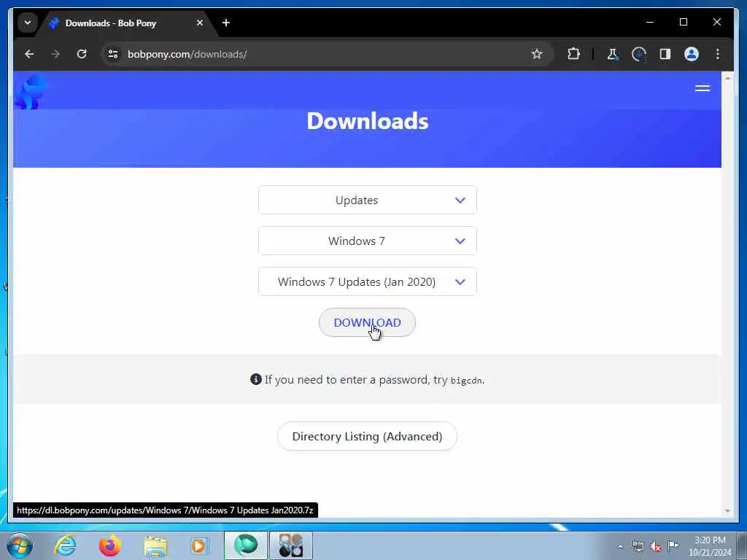This screenshot has height=560, width=747.
Task: Select the Downloads - Bob Pony tab
Action: point(127,23)
